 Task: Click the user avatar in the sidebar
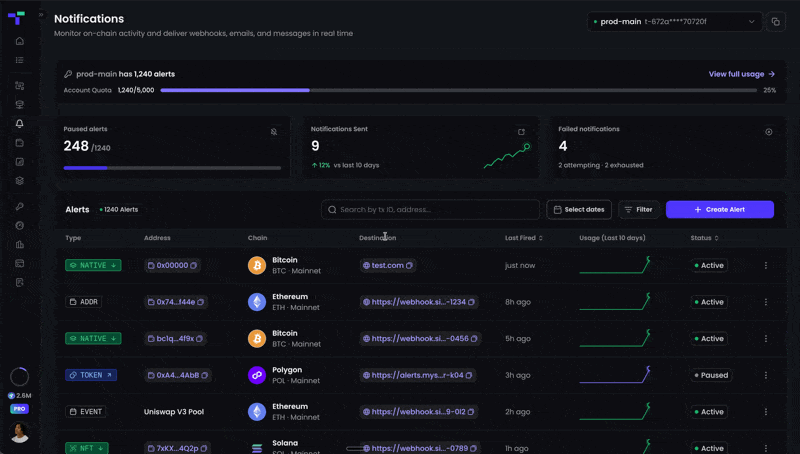[19, 432]
